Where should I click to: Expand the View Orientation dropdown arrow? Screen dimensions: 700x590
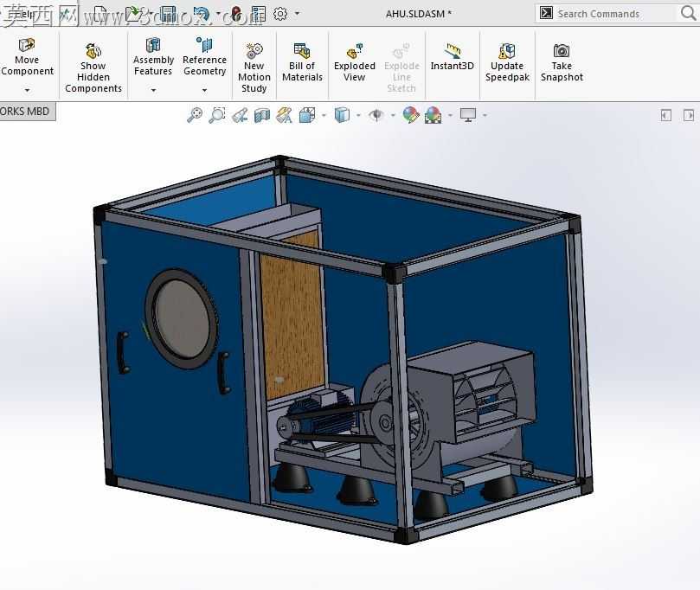324,116
